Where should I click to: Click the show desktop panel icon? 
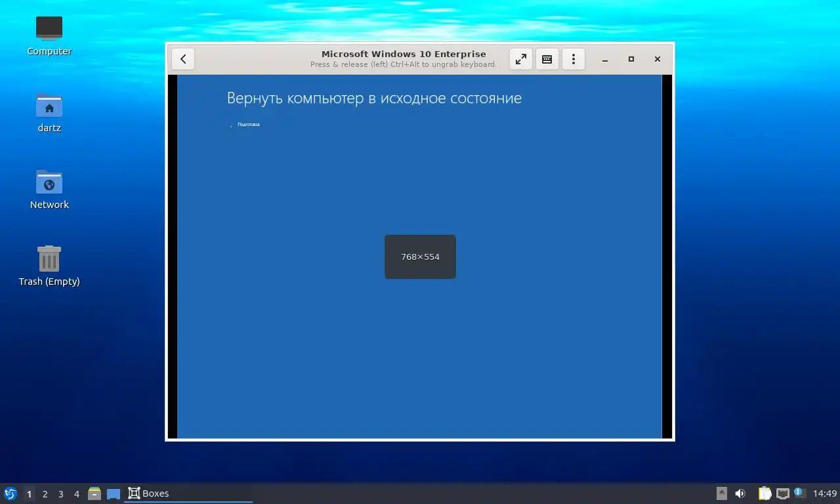[x=114, y=493]
